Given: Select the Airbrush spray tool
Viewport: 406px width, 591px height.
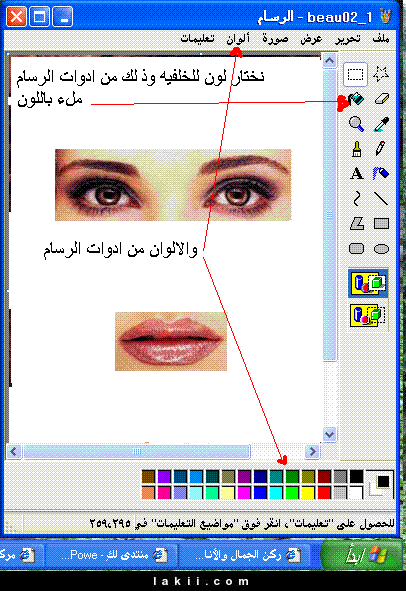Looking at the screenshot, I should (381, 174).
